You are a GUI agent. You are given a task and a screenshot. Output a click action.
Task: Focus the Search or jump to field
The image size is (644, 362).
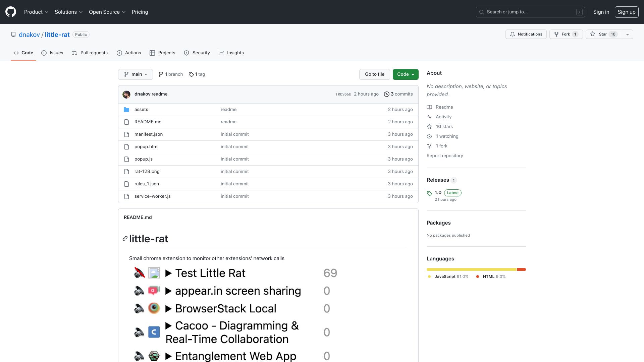click(531, 12)
